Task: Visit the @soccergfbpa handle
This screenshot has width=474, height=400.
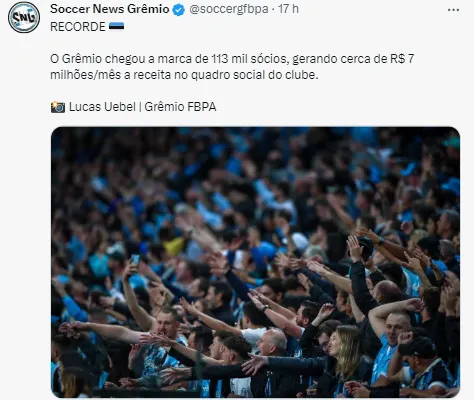Action: click(229, 9)
